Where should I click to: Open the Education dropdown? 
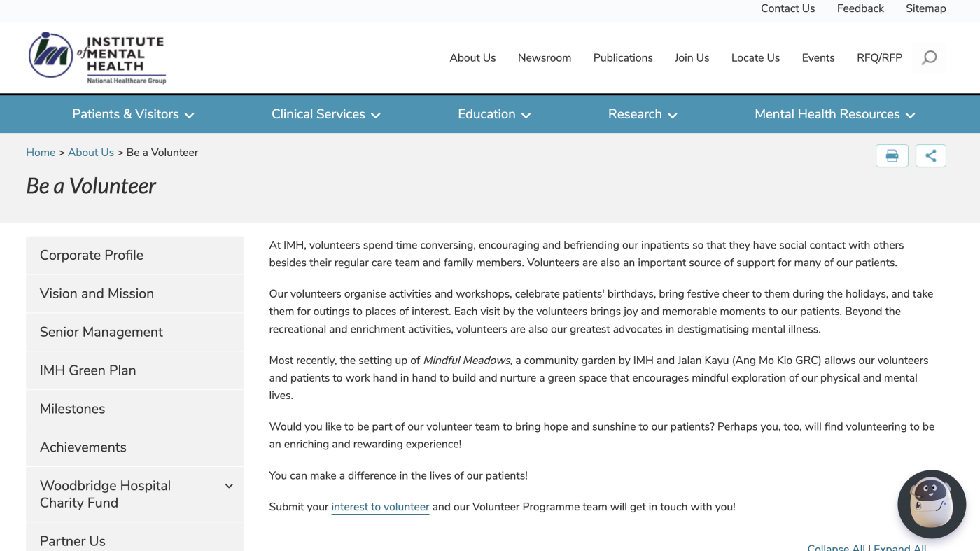click(x=494, y=114)
